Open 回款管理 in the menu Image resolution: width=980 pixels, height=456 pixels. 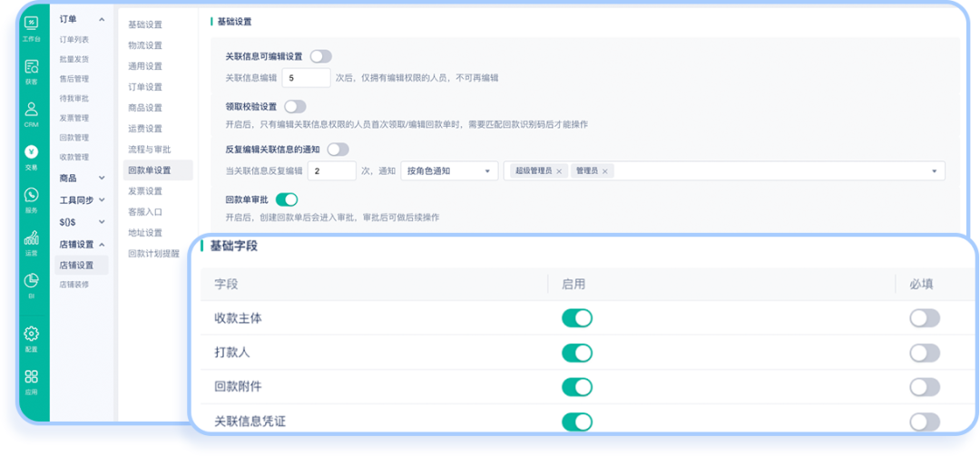point(73,137)
